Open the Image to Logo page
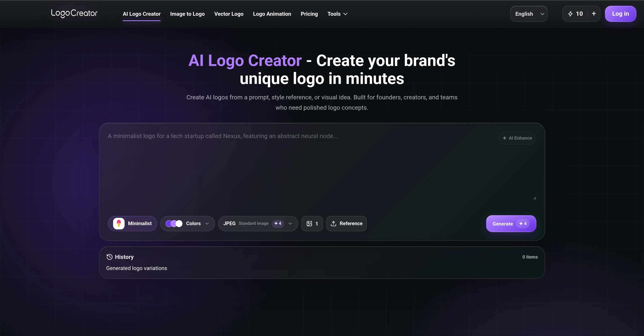The width and height of the screenshot is (644, 336). point(187,14)
